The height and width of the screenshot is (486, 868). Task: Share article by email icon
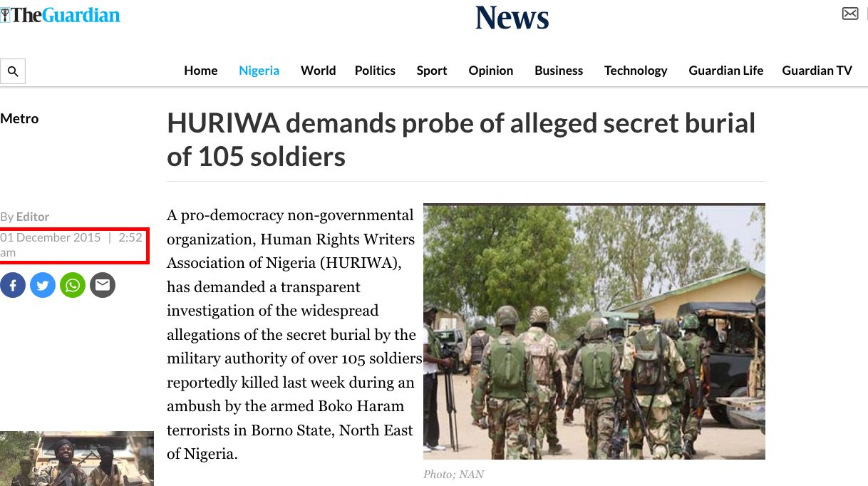(103, 286)
